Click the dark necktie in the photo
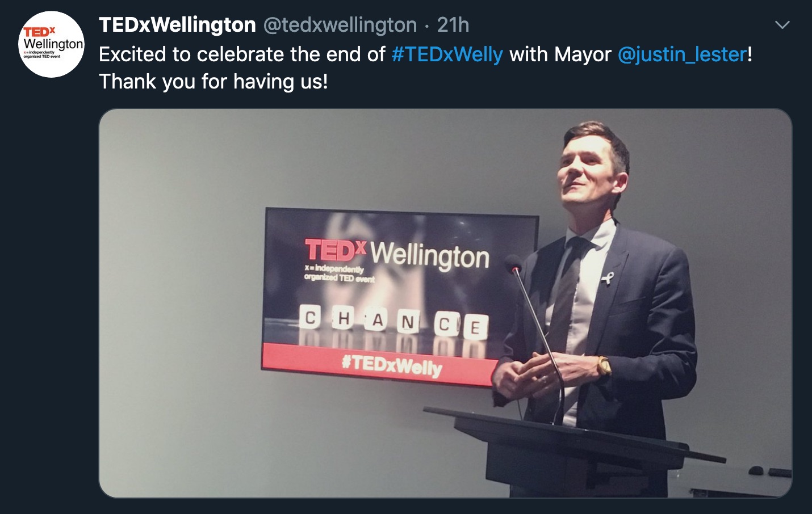Screen dimensions: 812x514 [566, 295]
